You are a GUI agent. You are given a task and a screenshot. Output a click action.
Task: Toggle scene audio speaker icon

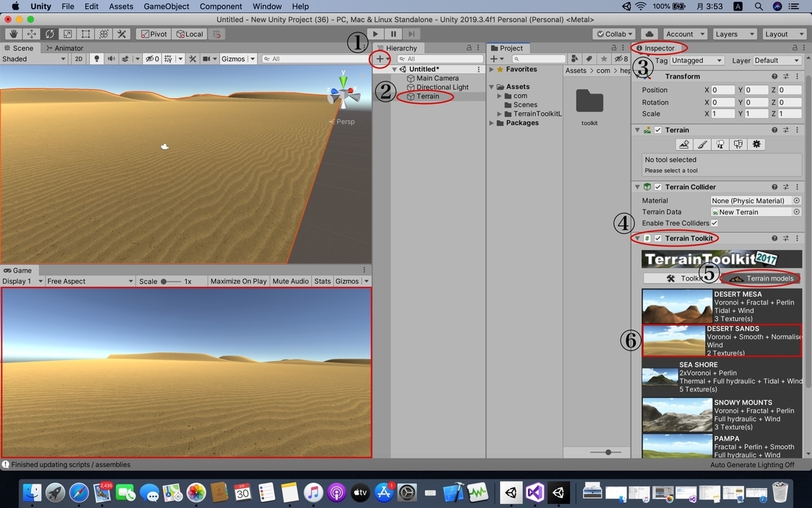111,59
